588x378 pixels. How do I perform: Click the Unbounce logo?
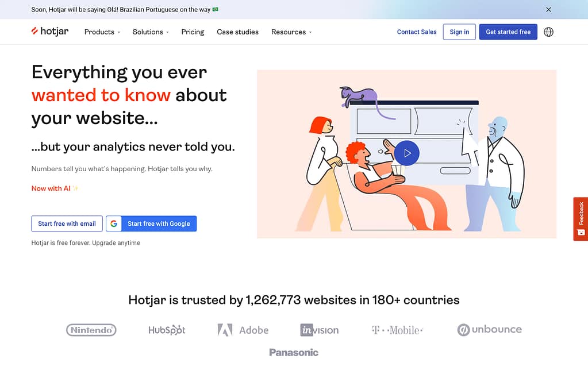point(489,330)
